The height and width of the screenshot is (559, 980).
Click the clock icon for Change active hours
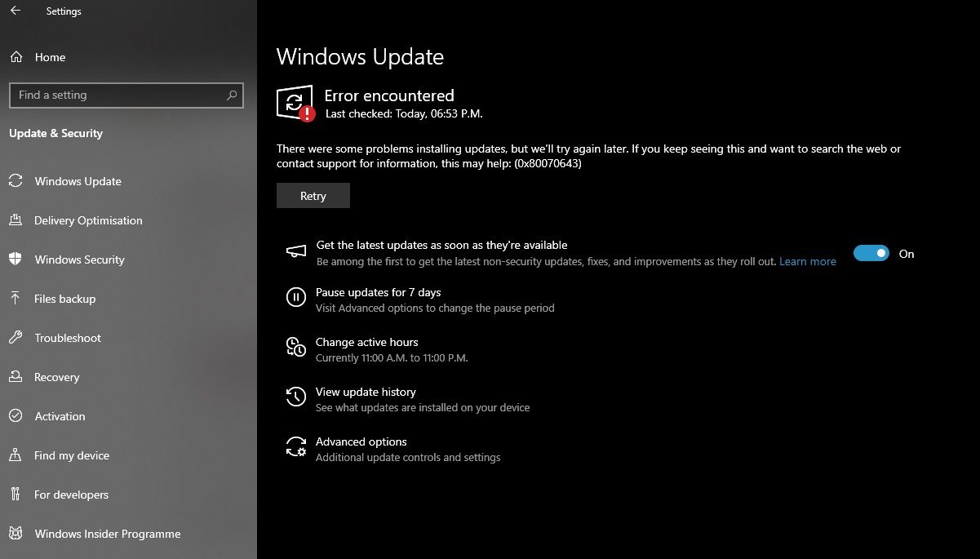coord(296,347)
